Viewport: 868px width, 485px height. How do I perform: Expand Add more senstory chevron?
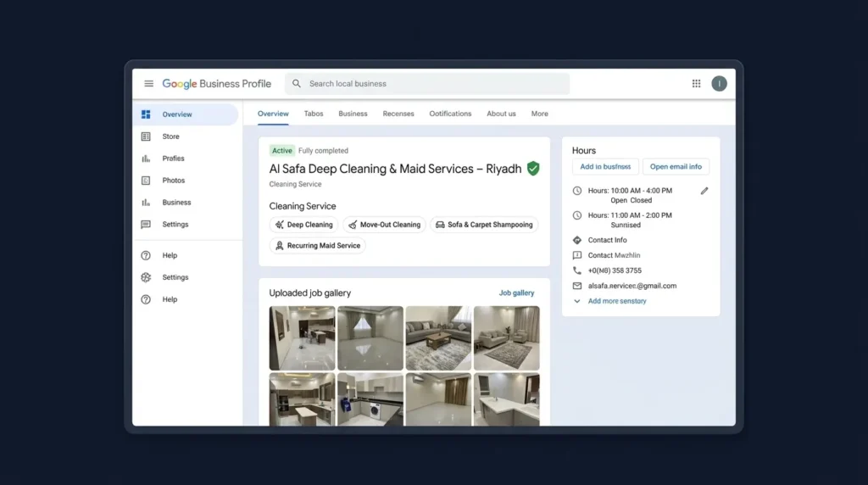tap(576, 301)
